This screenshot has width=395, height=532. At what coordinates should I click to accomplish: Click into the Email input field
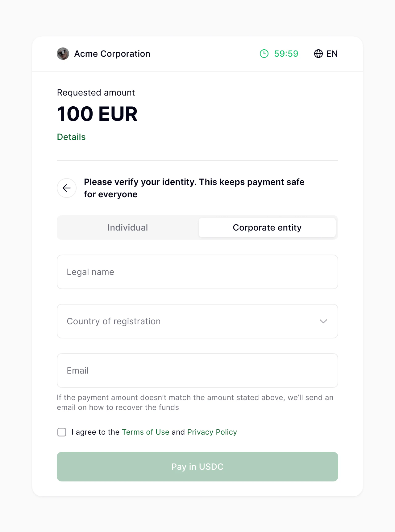(x=197, y=370)
